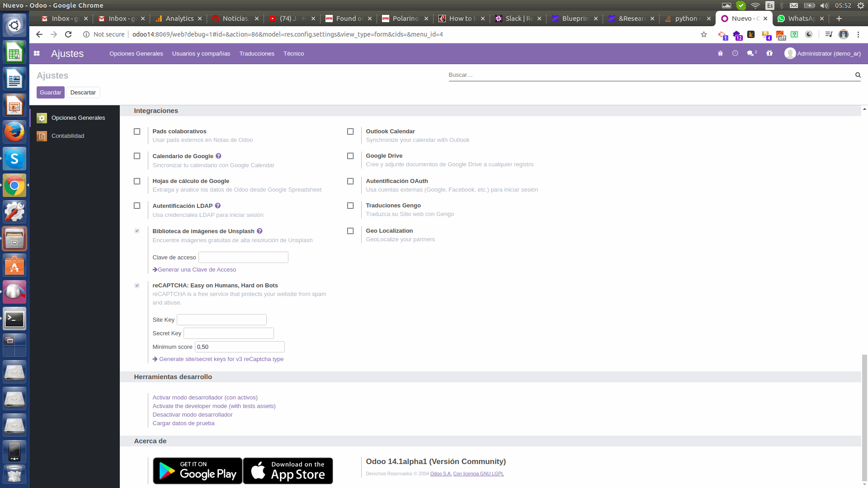This screenshot has height=488, width=868.
Task: Toggle Google Drive checkbox
Action: click(350, 156)
